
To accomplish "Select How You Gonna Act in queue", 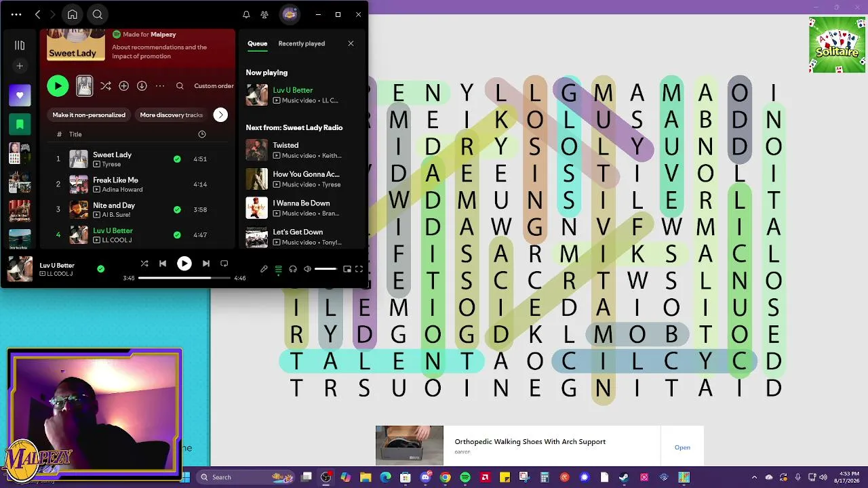I will tap(300, 179).
